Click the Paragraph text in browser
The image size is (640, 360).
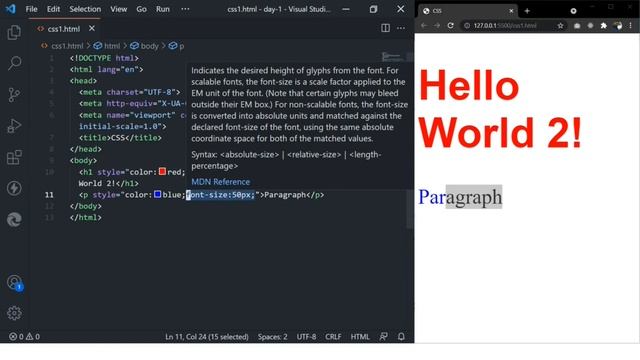460,197
